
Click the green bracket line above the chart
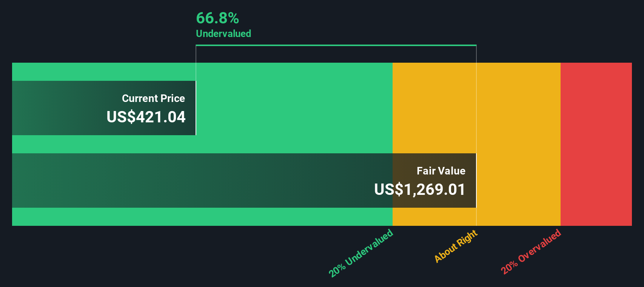pyautogui.click(x=336, y=45)
